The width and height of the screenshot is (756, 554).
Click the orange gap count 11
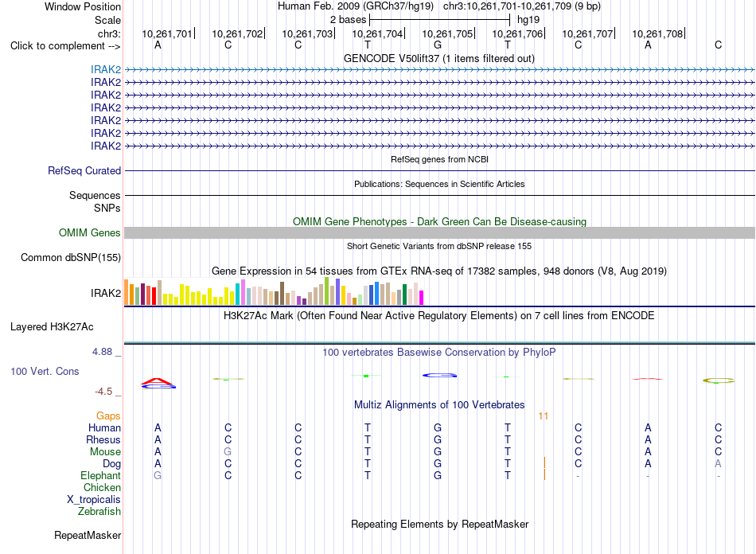(544, 416)
